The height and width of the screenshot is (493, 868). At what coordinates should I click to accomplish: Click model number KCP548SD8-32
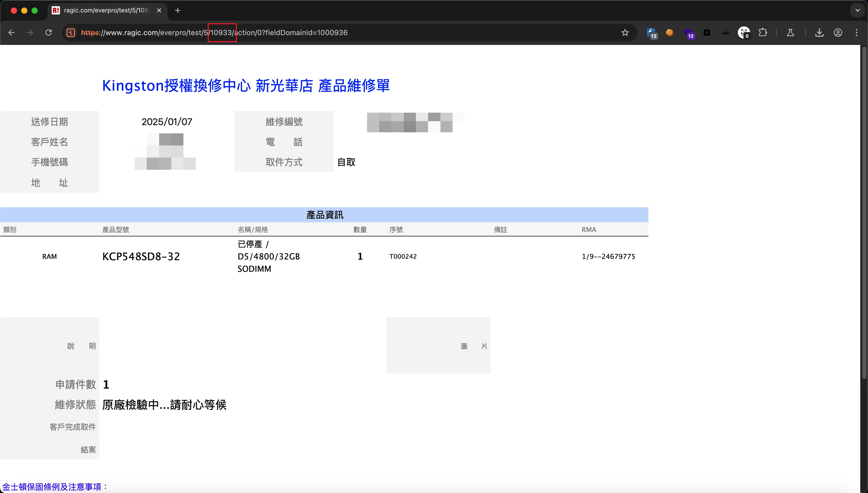(x=141, y=256)
